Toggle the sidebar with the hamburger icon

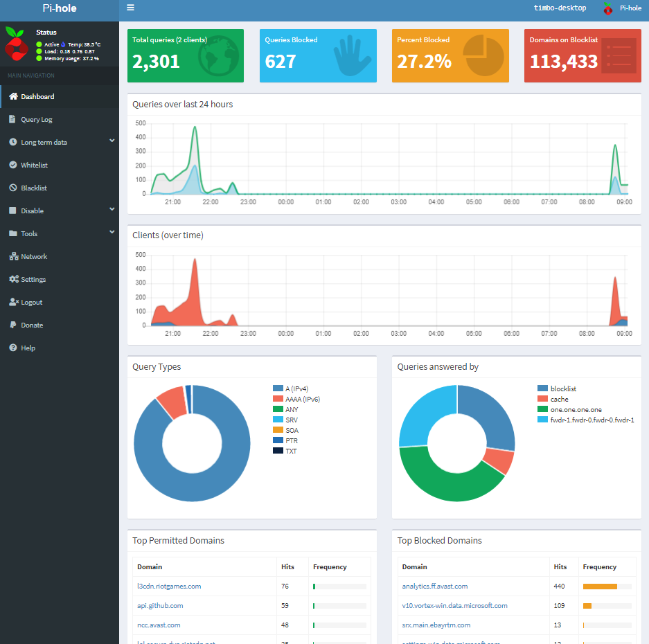tap(130, 8)
